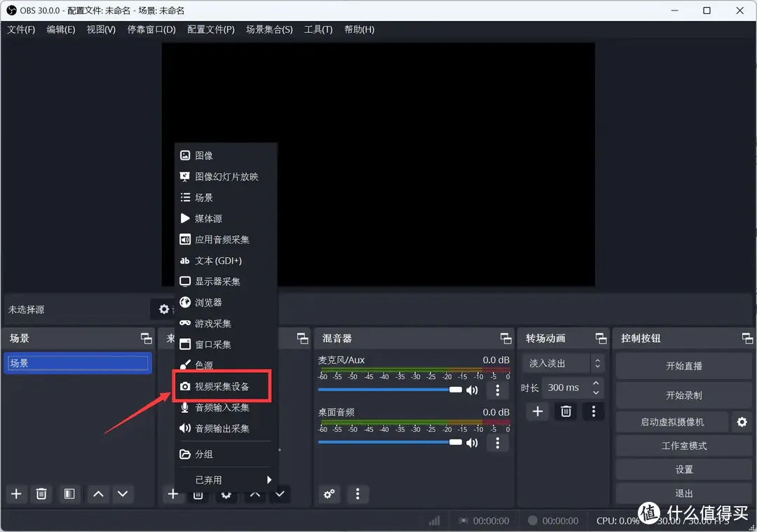
Task: Remove transition with trash icon
Action: [x=566, y=411]
